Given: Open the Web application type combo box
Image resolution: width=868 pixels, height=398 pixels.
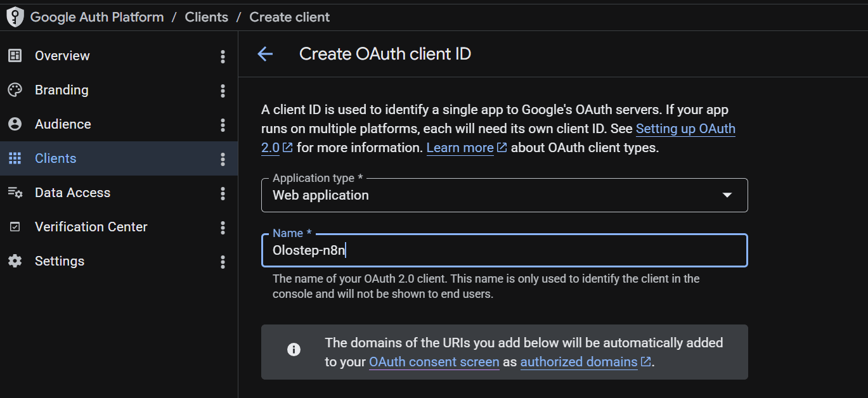Looking at the screenshot, I should (x=505, y=195).
